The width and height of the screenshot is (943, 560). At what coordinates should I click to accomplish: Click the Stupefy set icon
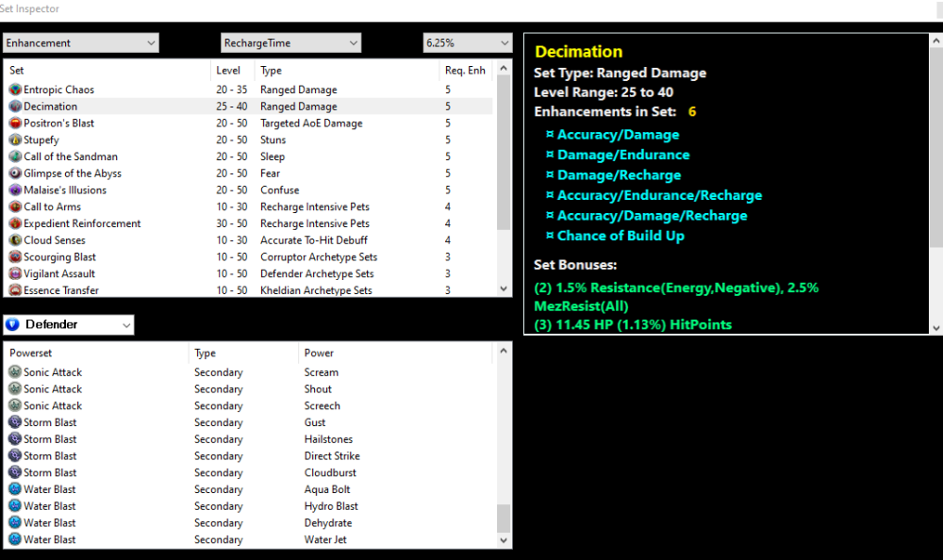coord(15,140)
